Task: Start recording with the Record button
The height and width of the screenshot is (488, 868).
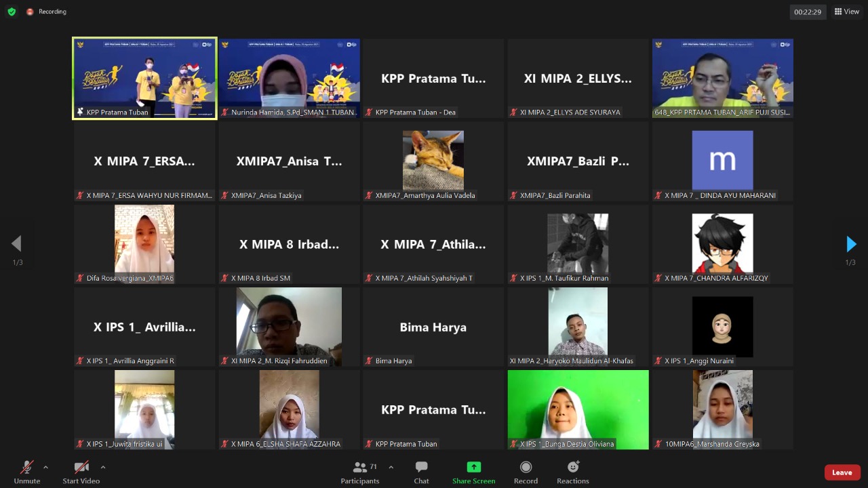Action: (526, 472)
